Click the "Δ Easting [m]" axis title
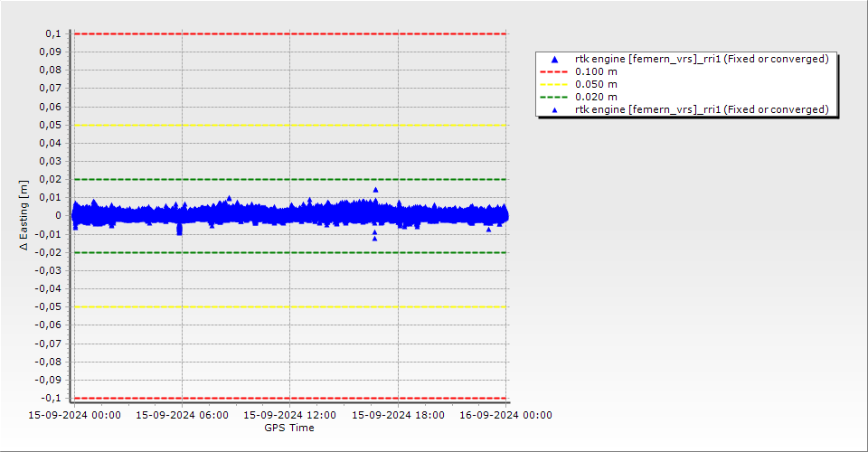868x452 pixels. tap(24, 215)
